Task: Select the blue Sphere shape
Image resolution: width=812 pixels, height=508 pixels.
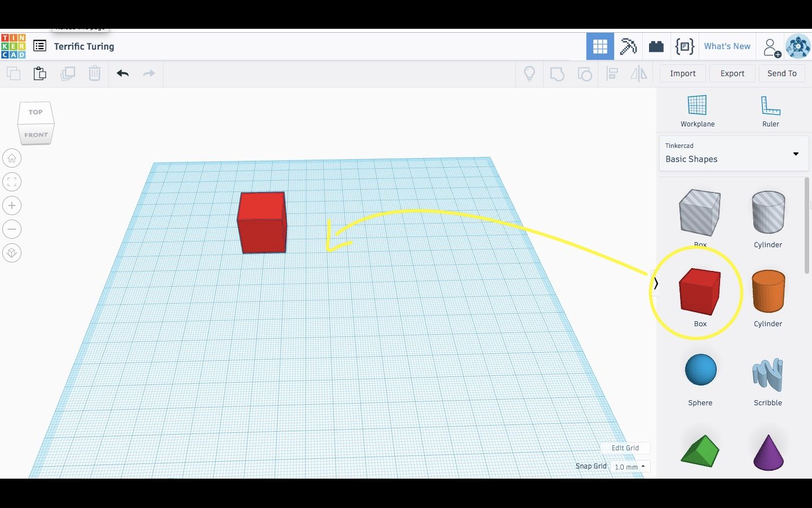Action: [x=700, y=370]
